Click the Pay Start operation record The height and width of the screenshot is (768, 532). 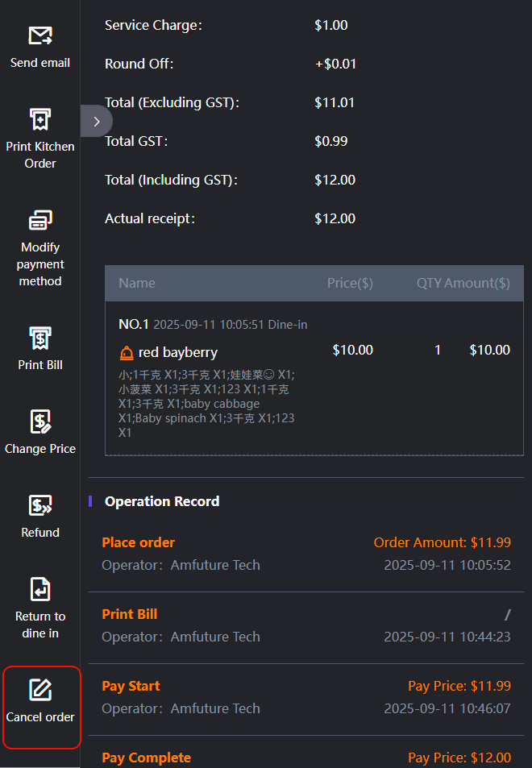coord(131,686)
